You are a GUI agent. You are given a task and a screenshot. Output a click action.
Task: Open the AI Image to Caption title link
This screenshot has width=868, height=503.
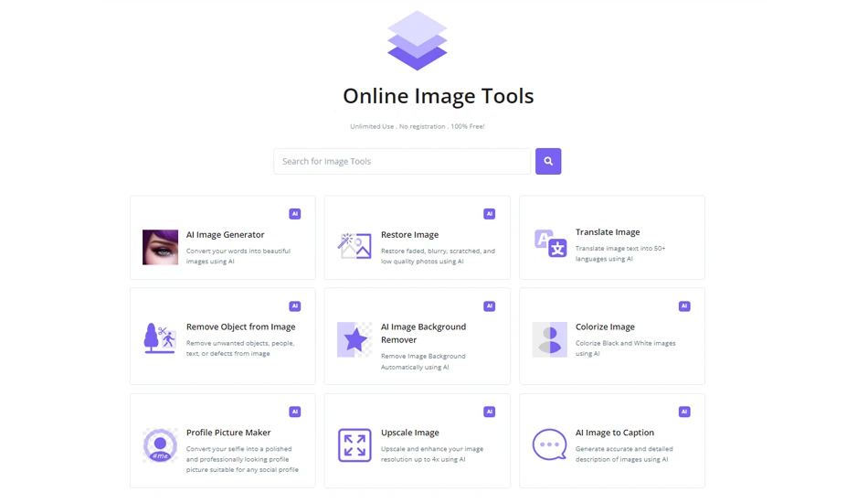click(615, 433)
